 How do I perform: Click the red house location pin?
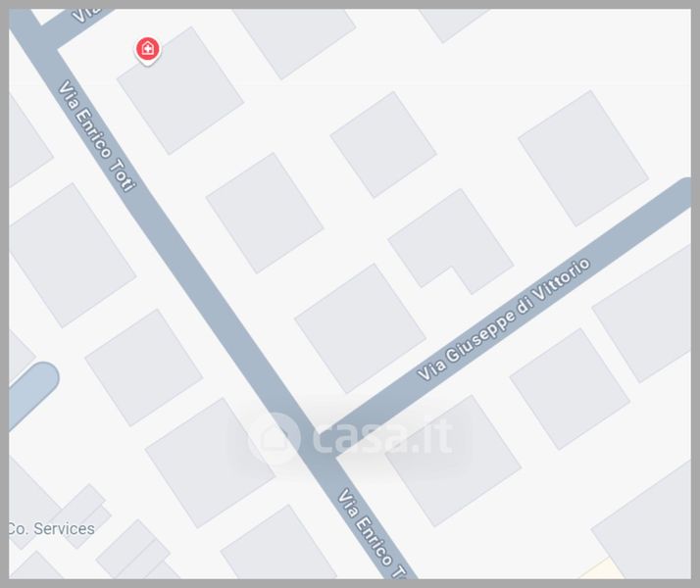[148, 50]
